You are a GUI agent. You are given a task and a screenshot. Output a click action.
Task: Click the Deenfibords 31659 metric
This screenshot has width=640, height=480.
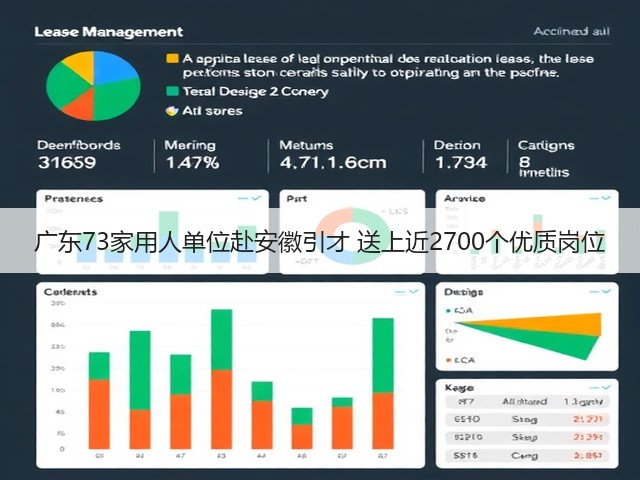coord(79,155)
